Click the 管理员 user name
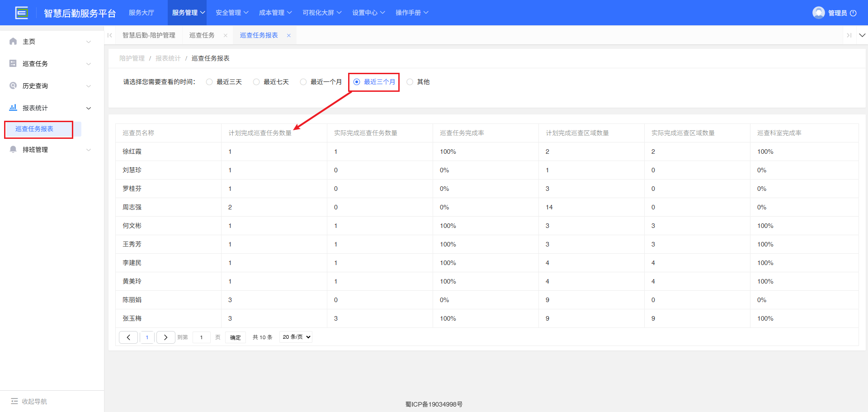868x412 pixels. pyautogui.click(x=837, y=13)
